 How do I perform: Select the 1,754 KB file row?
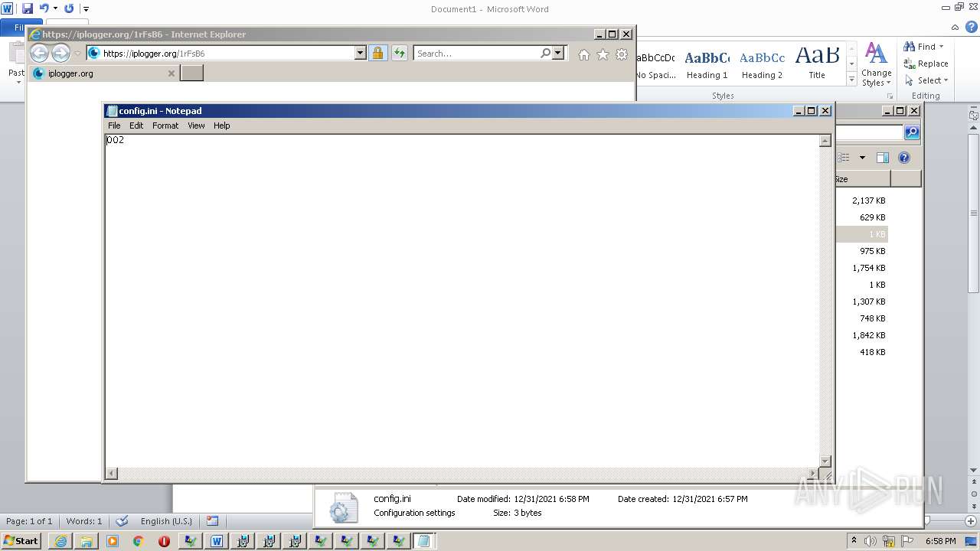coord(861,268)
